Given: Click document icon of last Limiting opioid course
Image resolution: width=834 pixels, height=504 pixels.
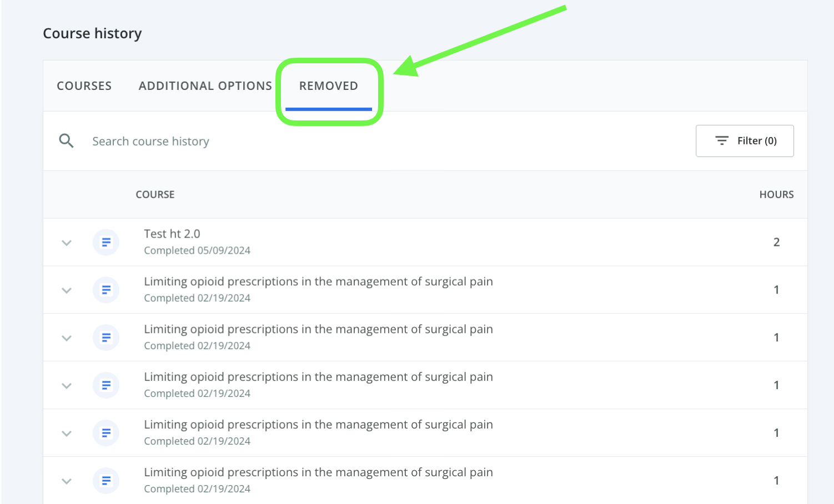Looking at the screenshot, I should 106,481.
